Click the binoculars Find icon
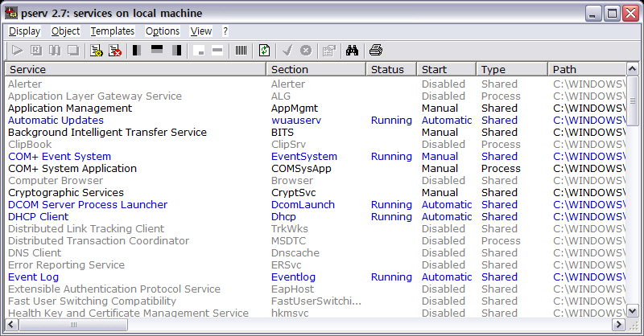The height and width of the screenshot is (336, 644). tap(352, 51)
